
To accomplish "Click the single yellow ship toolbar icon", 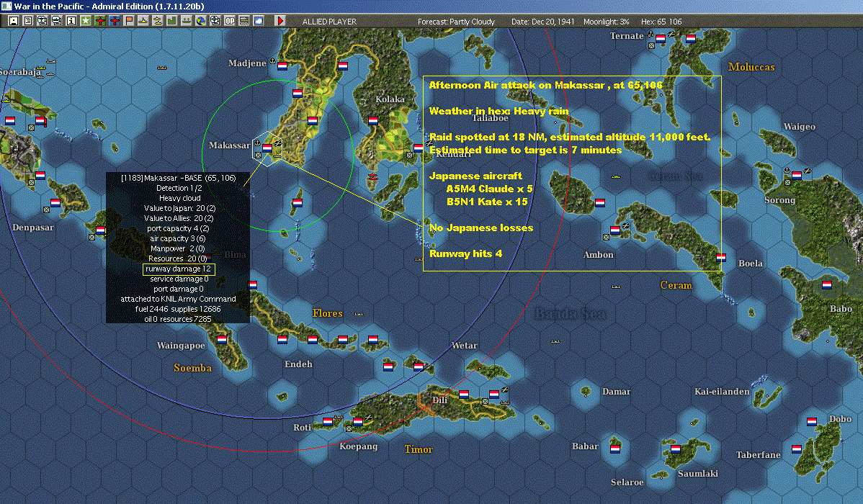I will click(x=143, y=21).
